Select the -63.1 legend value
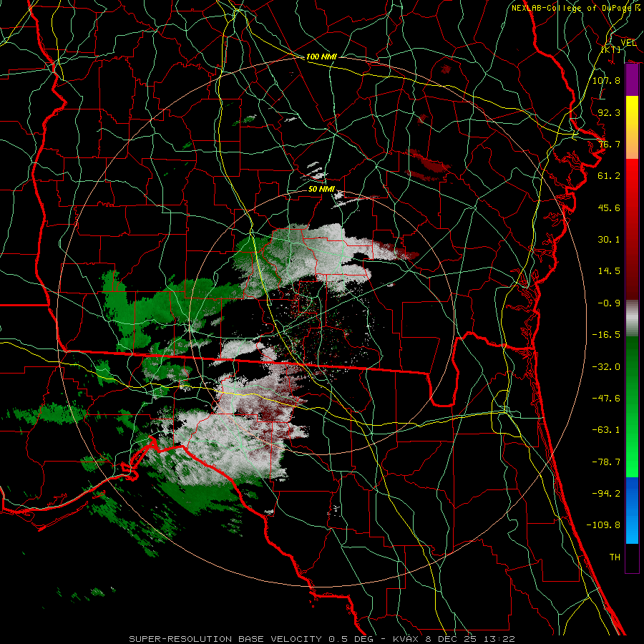Screen dimensions: 644x644 click(606, 430)
